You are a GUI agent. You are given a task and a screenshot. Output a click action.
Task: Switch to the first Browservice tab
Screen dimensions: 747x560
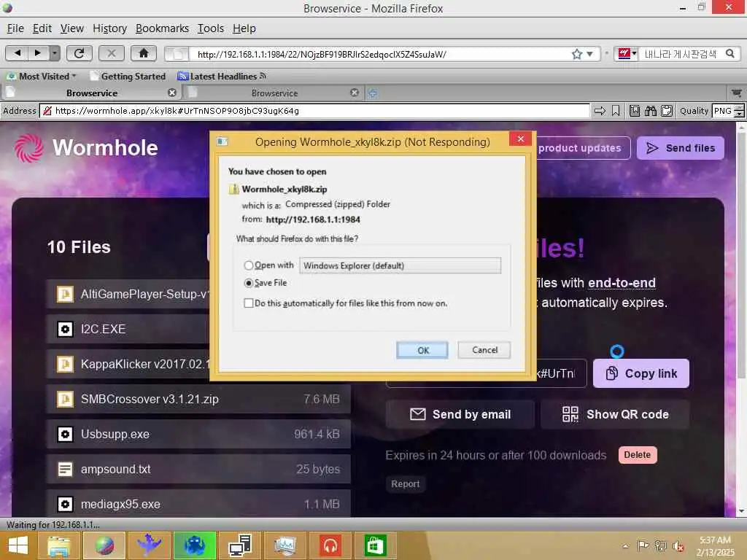tap(91, 93)
